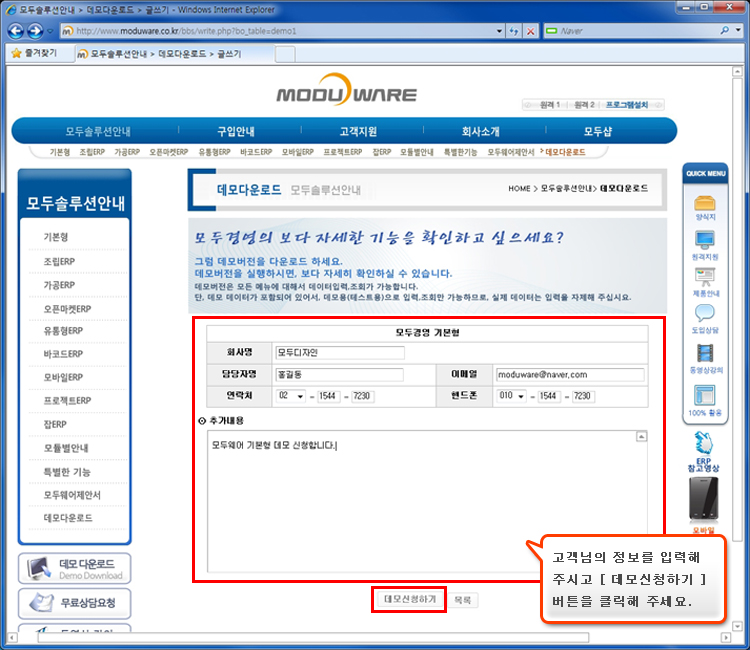Open the 핸드폰 prefix dropdown showing 010

tap(512, 396)
